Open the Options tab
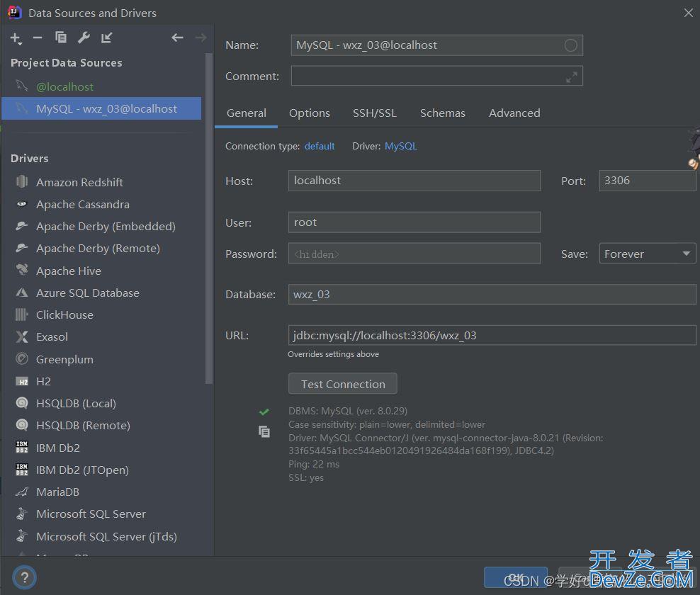700x595 pixels. click(x=310, y=113)
